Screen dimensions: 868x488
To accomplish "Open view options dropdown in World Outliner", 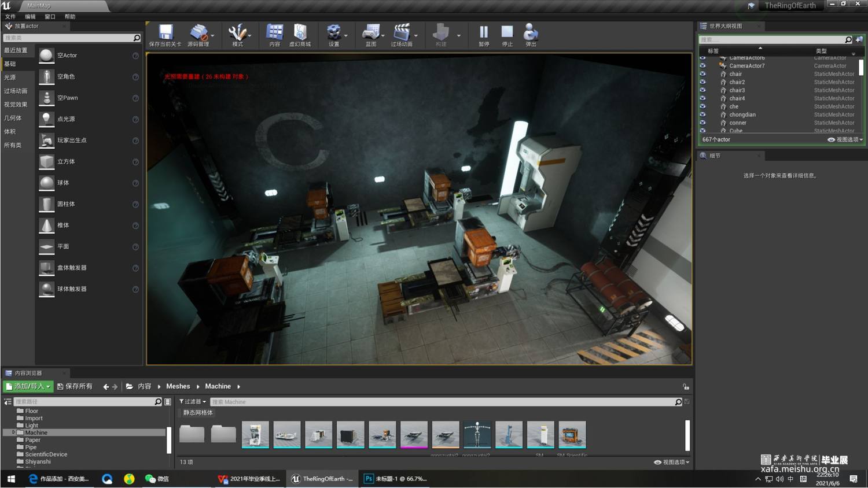I will [845, 139].
